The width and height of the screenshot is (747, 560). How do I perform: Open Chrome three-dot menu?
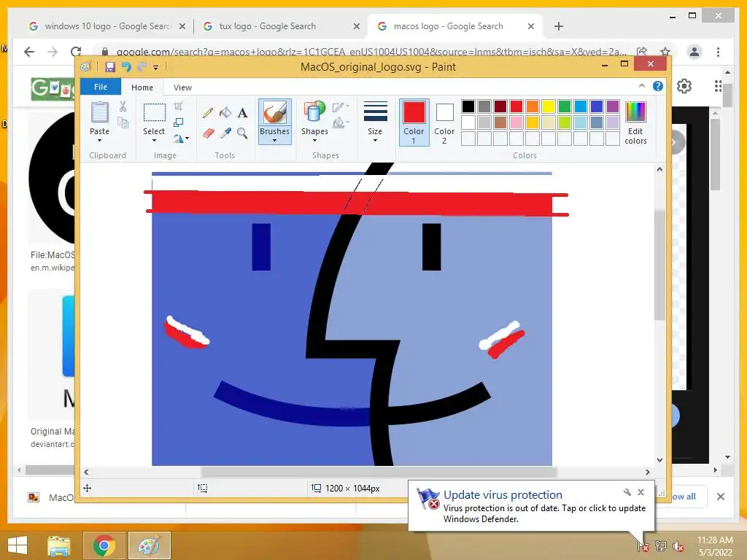718,52
